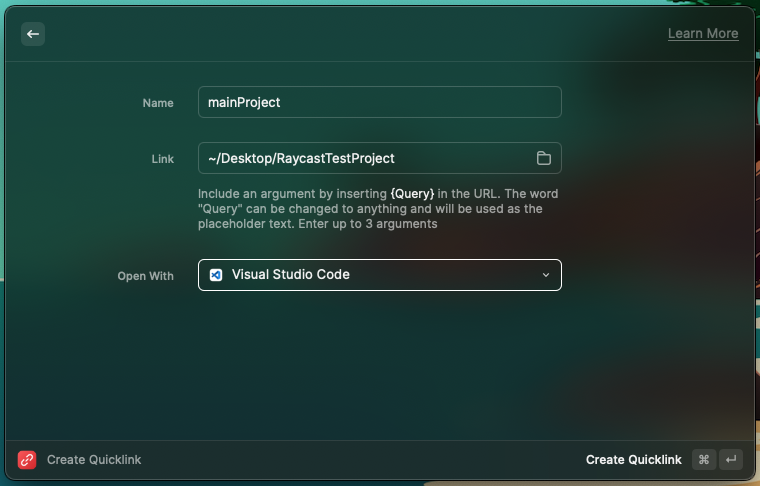Click the Visual Studio Code app icon
The image size is (760, 486).
tap(216, 275)
